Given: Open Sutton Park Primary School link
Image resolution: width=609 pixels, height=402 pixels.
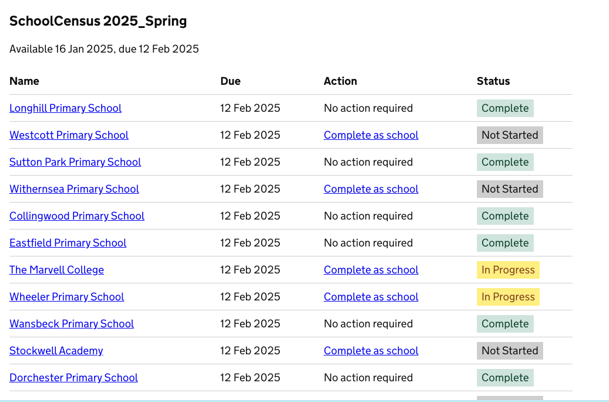Looking at the screenshot, I should (75, 162).
